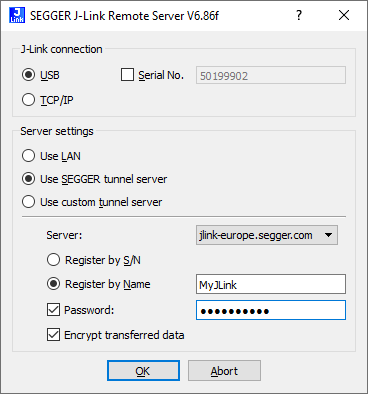This screenshot has height=394, width=368.
Task: Click the "J-Link connection" group title
Action: pyautogui.click(x=62, y=49)
